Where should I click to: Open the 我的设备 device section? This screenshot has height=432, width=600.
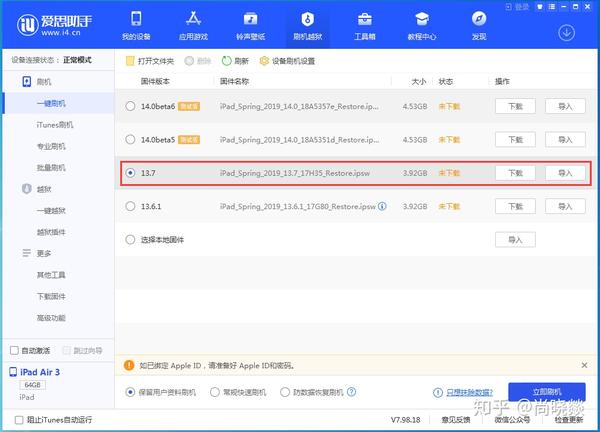(x=136, y=26)
